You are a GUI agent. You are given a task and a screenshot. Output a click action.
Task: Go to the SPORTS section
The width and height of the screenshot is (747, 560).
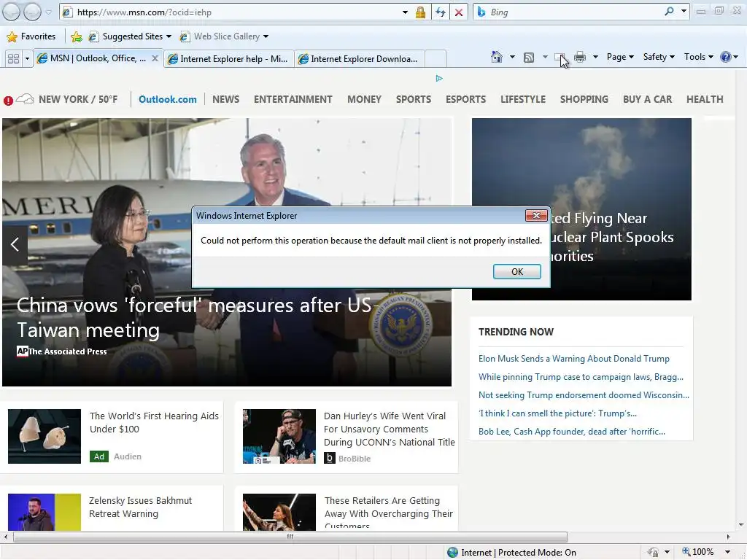point(414,99)
